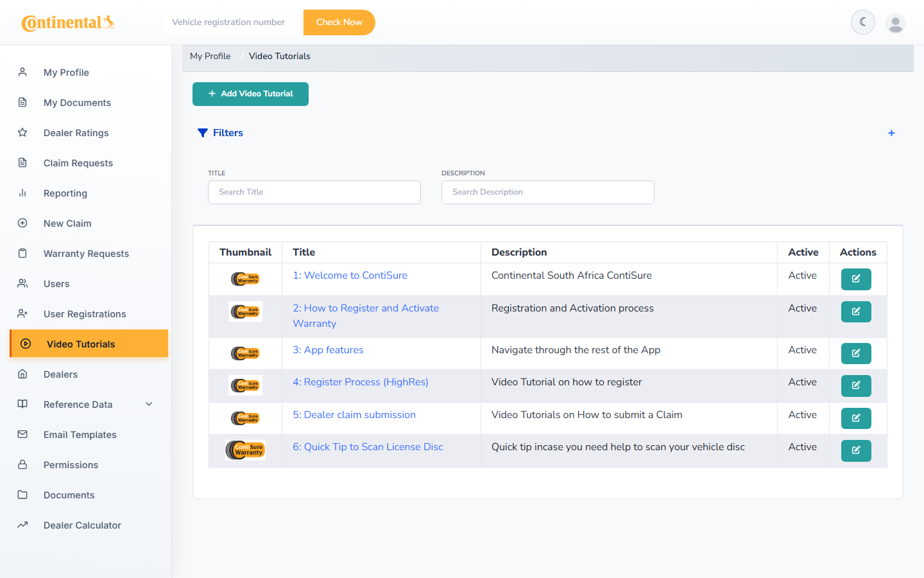924x578 pixels.
Task: Expand the Reference Data submenu chevron
Action: click(149, 404)
